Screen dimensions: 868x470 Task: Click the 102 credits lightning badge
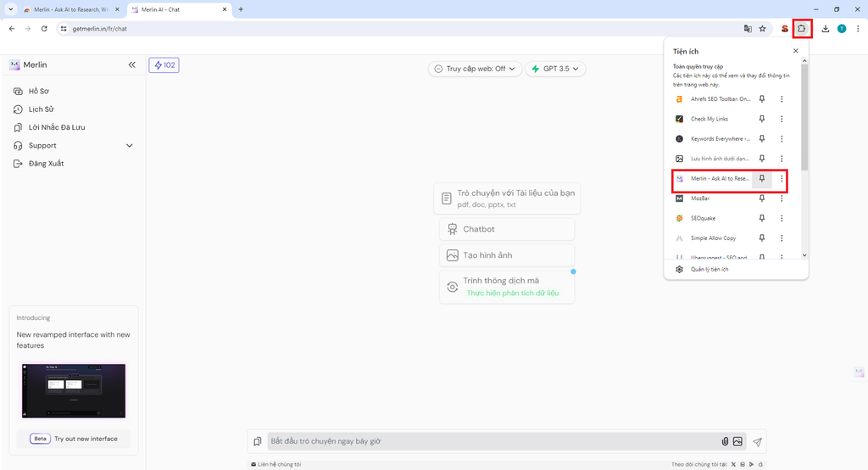coord(164,65)
